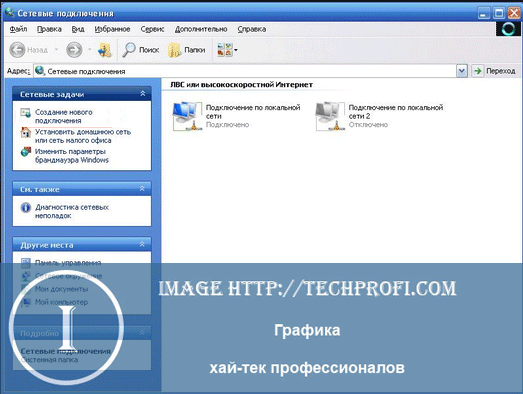The image size is (523, 394).
Task: Collapse the Сетевые задачи panel
Action: pyautogui.click(x=142, y=94)
